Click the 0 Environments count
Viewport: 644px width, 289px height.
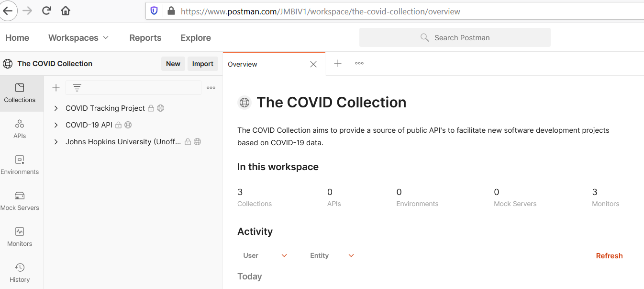click(x=417, y=197)
